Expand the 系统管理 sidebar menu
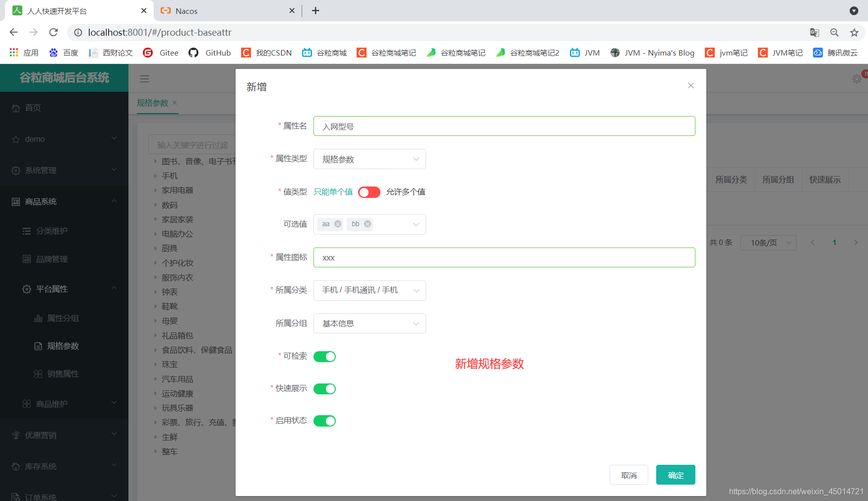 [64, 170]
